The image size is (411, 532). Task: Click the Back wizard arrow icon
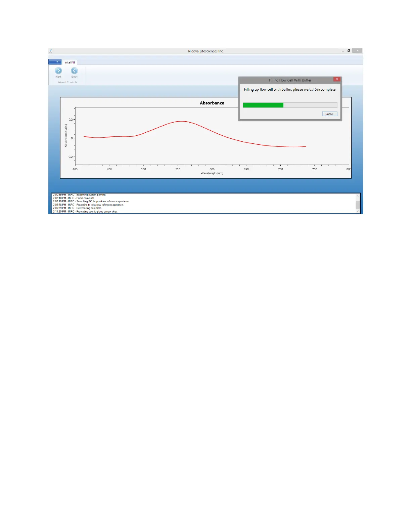coord(74,71)
